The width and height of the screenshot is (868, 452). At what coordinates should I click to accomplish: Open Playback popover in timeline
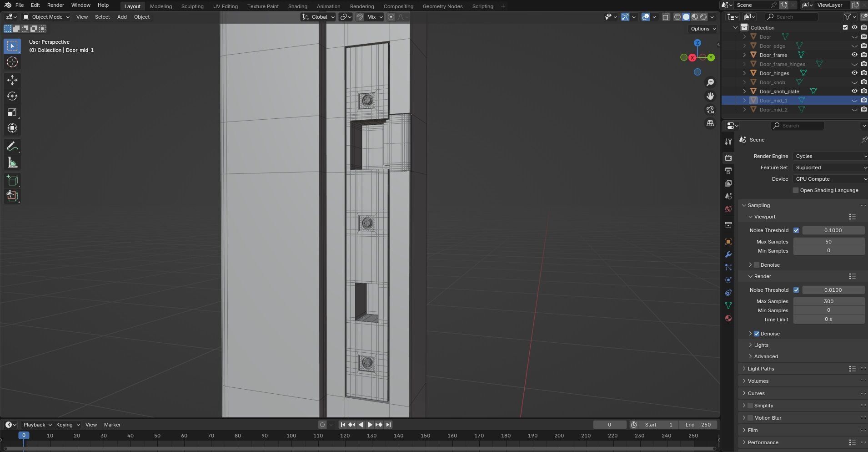pos(37,425)
